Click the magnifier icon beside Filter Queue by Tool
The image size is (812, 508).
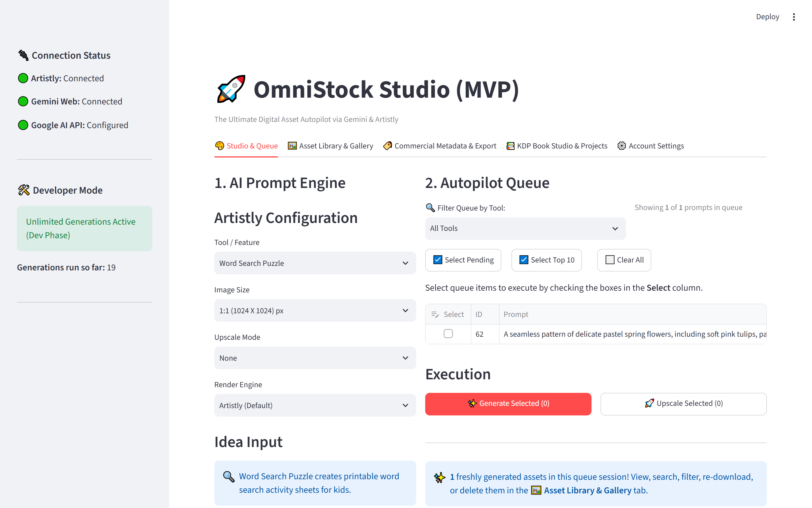pos(430,208)
